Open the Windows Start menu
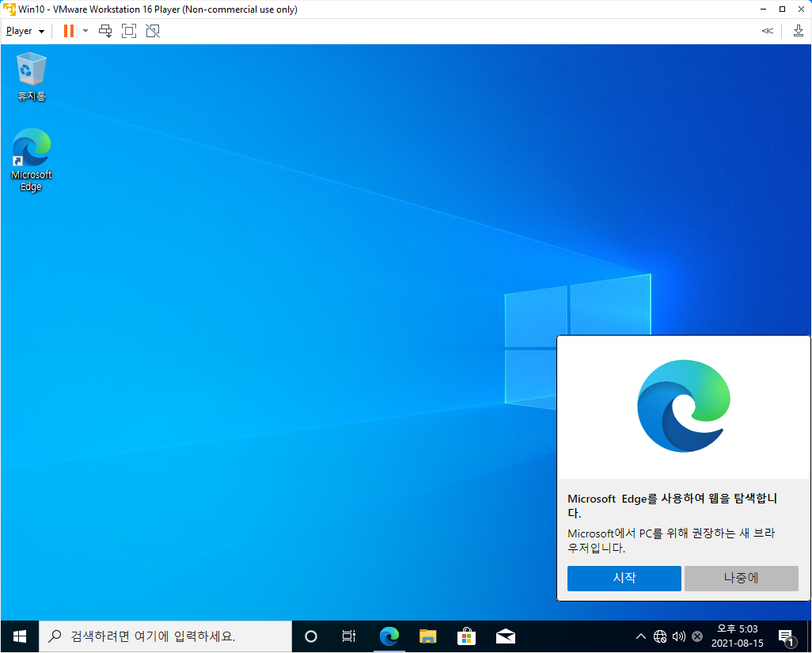The width and height of the screenshot is (812, 653). pos(20,636)
